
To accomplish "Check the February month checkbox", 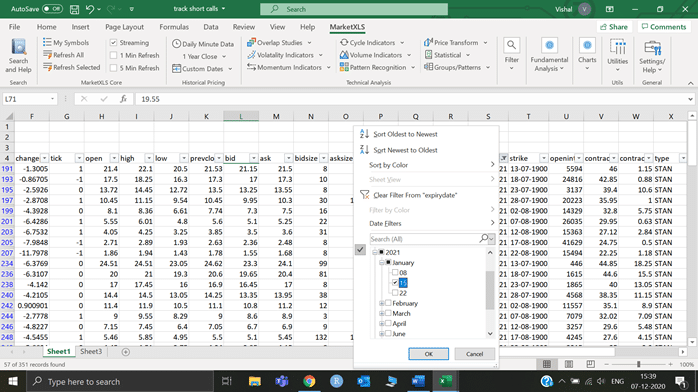I will 388,303.
